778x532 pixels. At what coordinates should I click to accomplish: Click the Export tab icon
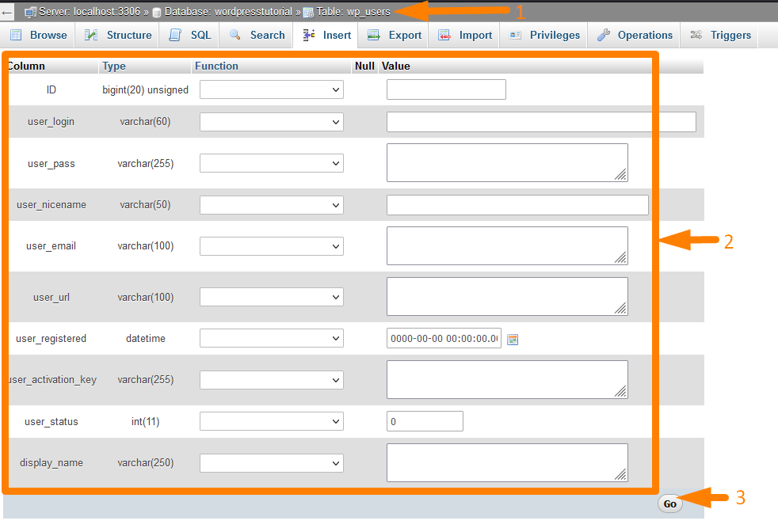[x=374, y=35]
